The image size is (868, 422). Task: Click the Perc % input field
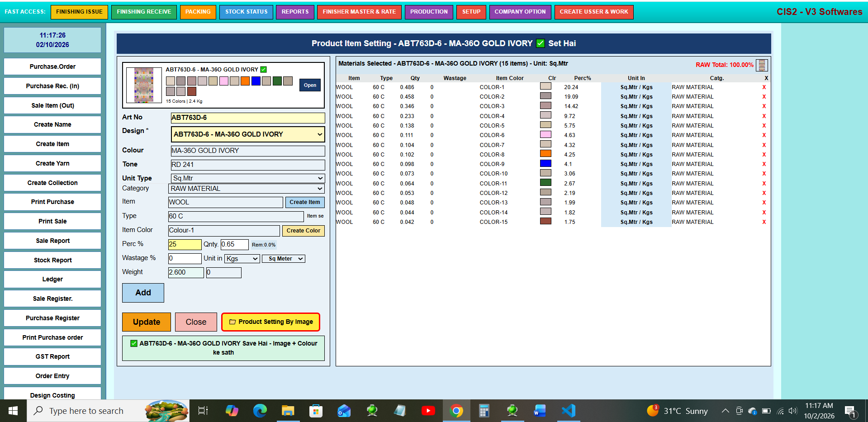pos(185,245)
